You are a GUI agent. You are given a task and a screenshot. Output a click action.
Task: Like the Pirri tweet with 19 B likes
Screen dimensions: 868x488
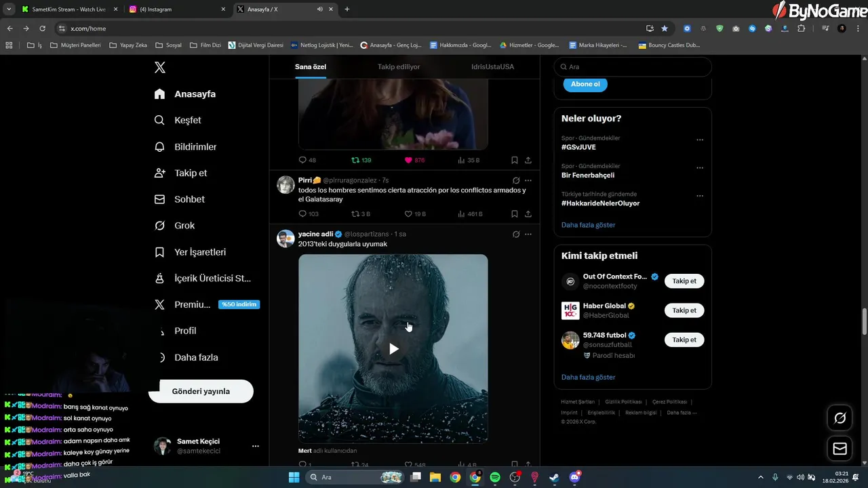click(415, 213)
